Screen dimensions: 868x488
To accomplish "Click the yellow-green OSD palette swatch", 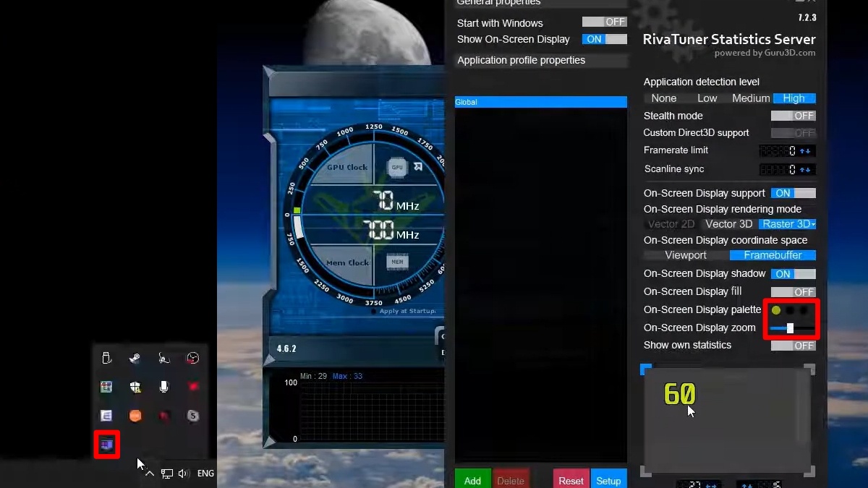I will [x=776, y=310].
